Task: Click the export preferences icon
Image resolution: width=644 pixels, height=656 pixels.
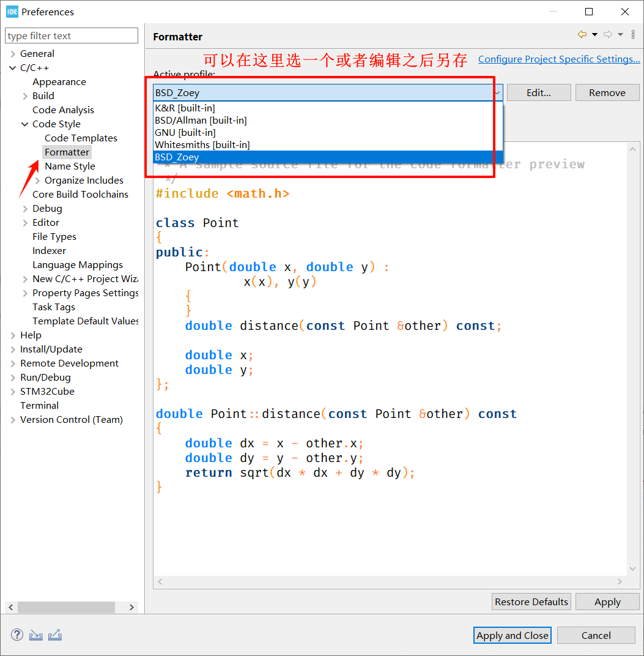Action: (54, 635)
